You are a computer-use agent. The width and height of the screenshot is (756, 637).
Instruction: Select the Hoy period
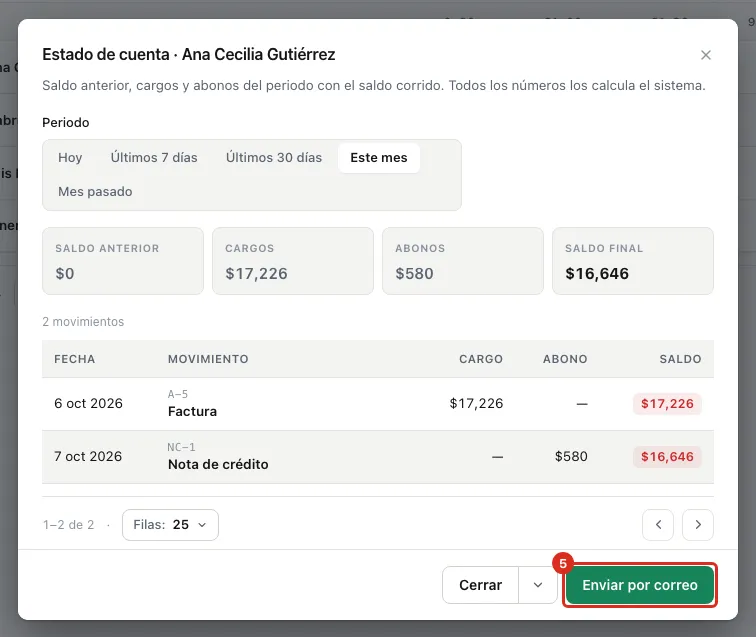[x=70, y=158]
